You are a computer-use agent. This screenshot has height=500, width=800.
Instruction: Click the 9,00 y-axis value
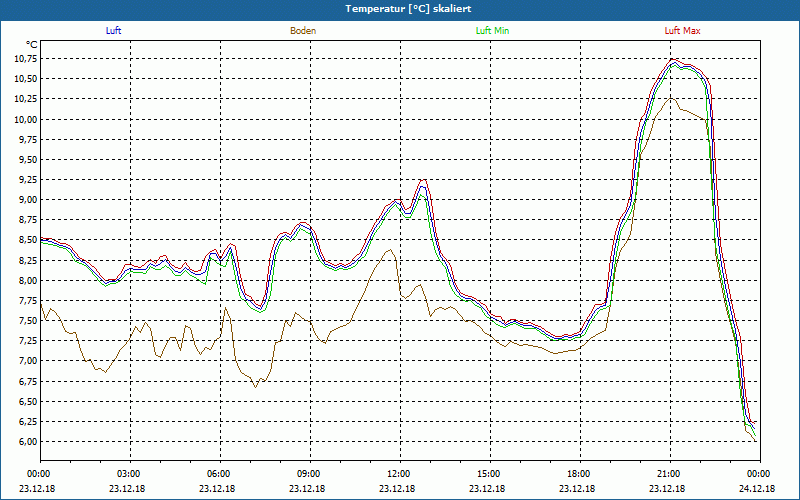(28, 199)
